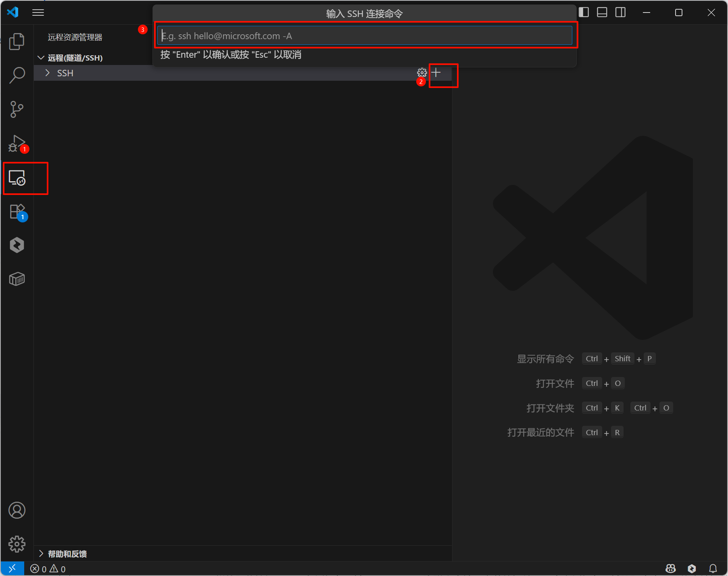The height and width of the screenshot is (576, 728).
Task: Click the remote window status bar button
Action: [12, 568]
